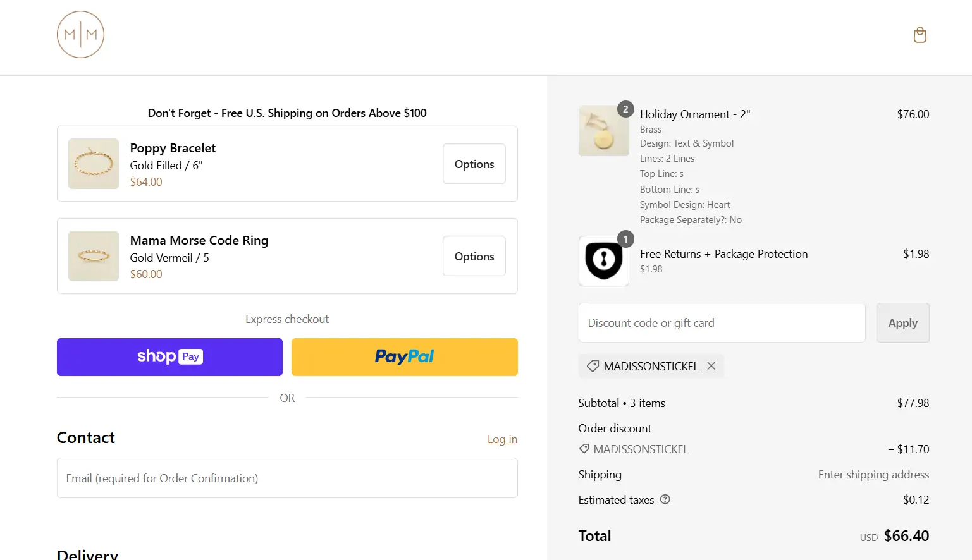The width and height of the screenshot is (972, 560).
Task: Remove the MADISSONSTICKEL discount code
Action: pos(711,366)
